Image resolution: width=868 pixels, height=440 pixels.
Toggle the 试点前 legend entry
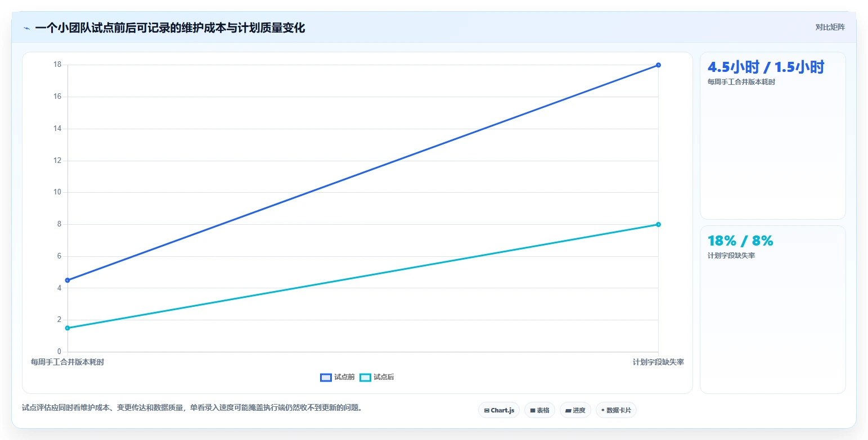[x=338, y=377]
